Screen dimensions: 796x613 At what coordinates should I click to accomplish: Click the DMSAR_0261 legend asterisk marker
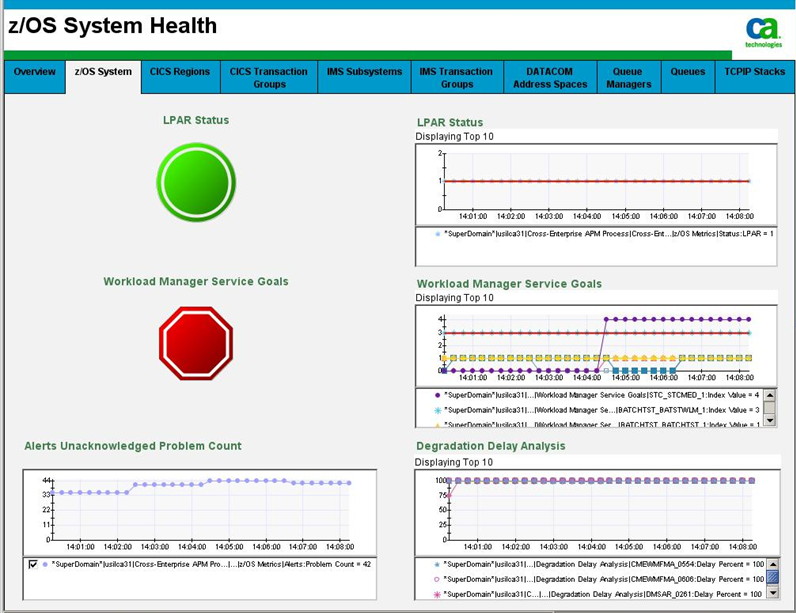click(437, 594)
